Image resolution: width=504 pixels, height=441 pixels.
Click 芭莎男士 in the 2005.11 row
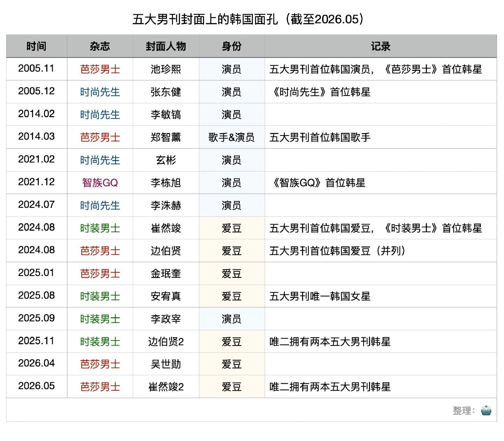[100, 69]
